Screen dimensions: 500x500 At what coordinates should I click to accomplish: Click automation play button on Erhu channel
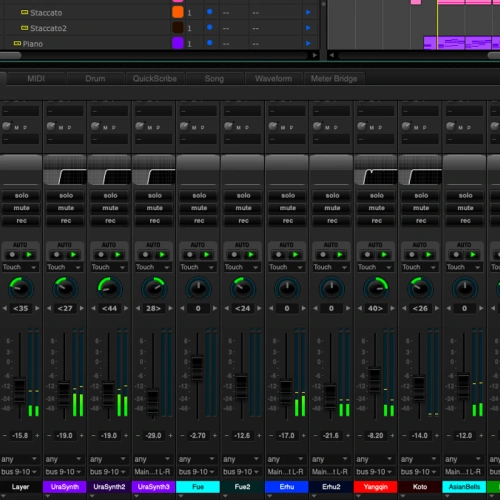295,255
